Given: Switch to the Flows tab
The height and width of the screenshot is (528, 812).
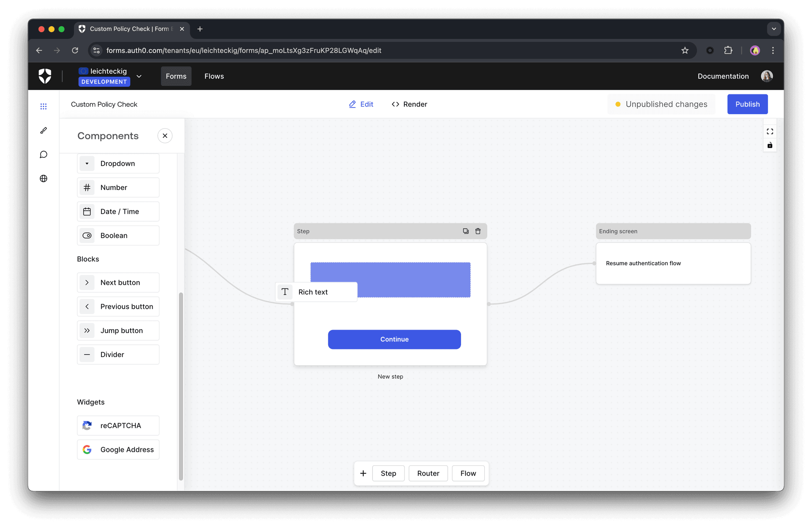Looking at the screenshot, I should [x=214, y=76].
